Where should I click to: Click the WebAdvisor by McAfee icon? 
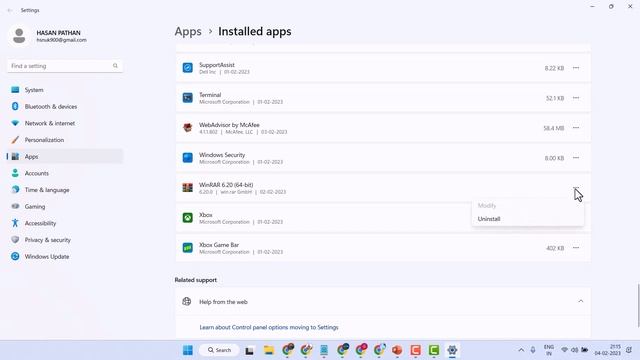tap(187, 128)
